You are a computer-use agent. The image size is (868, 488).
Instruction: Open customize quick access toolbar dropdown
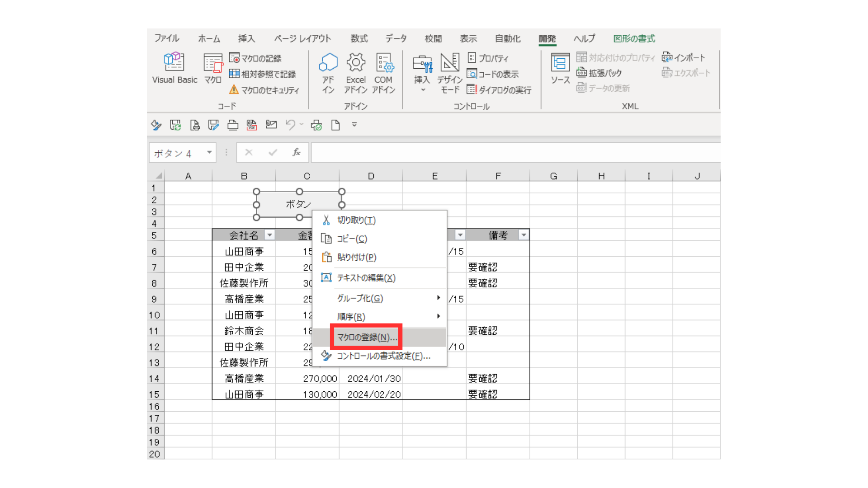(x=354, y=125)
